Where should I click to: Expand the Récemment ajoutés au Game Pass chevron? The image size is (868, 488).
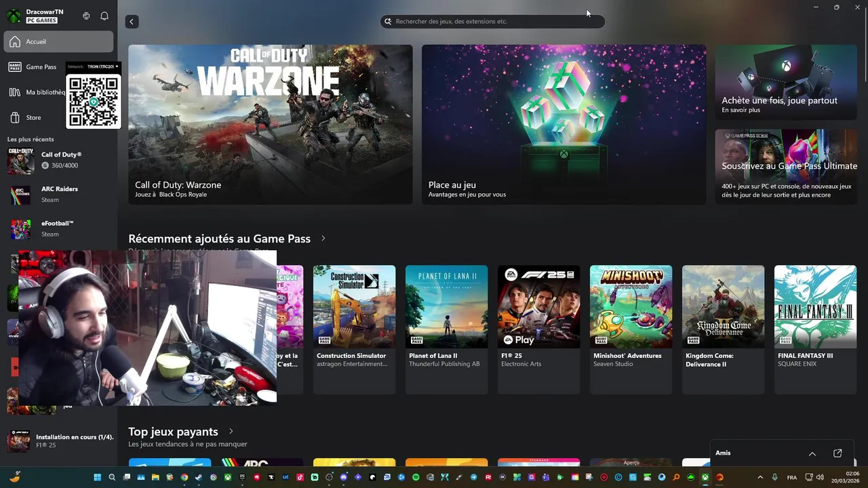pos(323,239)
